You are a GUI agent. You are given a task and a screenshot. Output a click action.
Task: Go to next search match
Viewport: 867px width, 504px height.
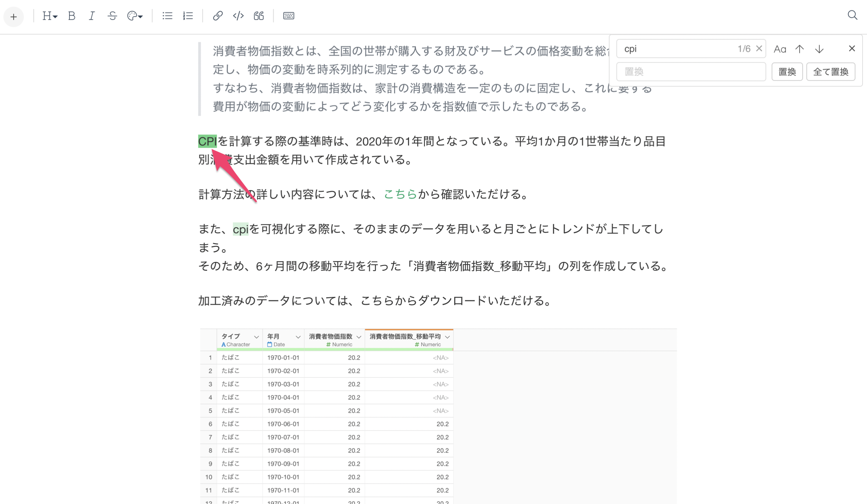(819, 49)
